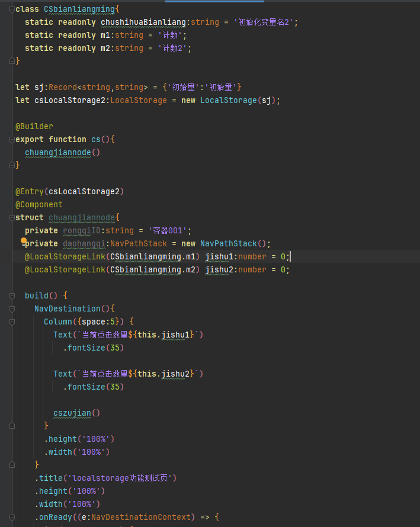Image resolution: width=420 pixels, height=527 pixels.
Task: Collapse the Column({space:5}) block
Action: coord(11,322)
